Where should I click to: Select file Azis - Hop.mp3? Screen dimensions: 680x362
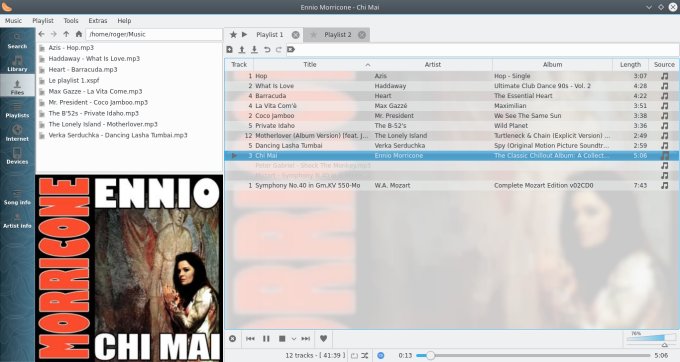(x=71, y=48)
